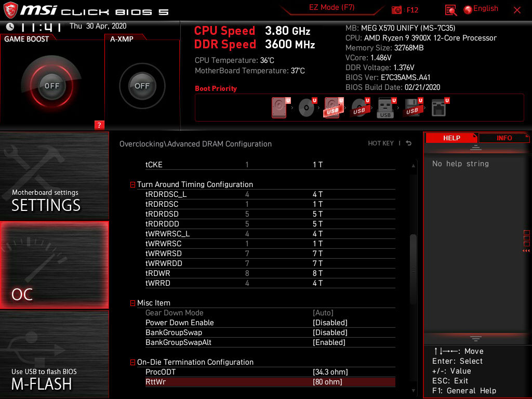This screenshot has height=399, width=532.
Task: Select the USB floppy boot device icon
Action: (413, 108)
